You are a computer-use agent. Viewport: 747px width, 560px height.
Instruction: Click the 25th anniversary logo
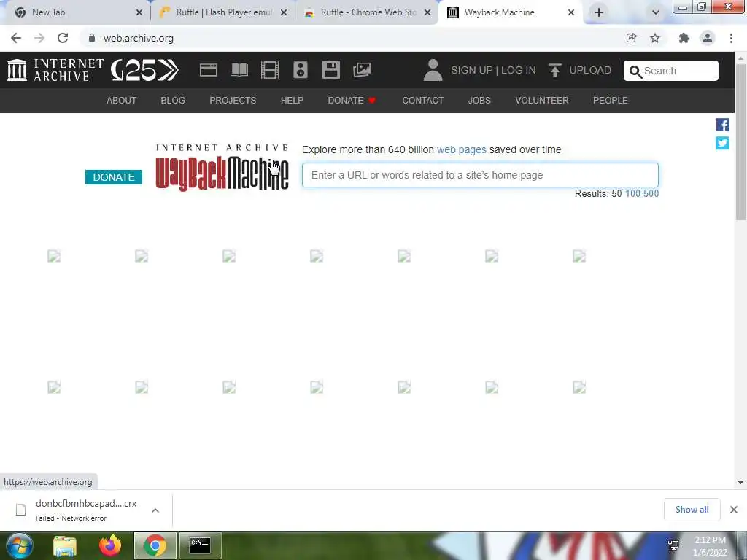pyautogui.click(x=145, y=70)
